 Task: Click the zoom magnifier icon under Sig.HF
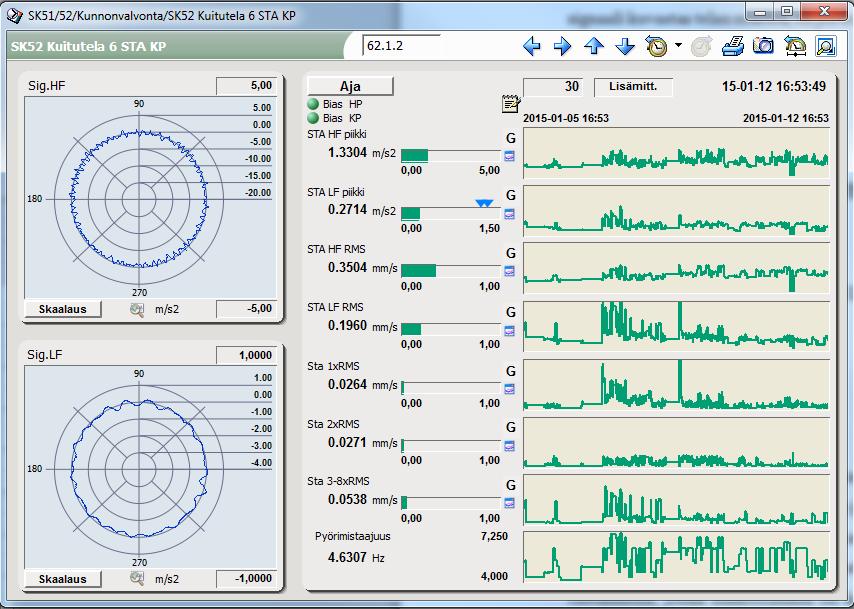pyautogui.click(x=137, y=309)
